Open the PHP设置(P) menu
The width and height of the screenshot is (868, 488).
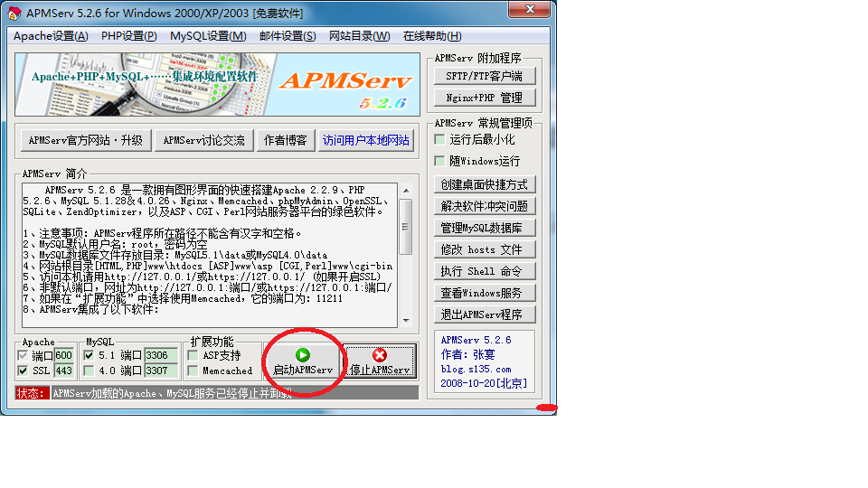(x=129, y=36)
